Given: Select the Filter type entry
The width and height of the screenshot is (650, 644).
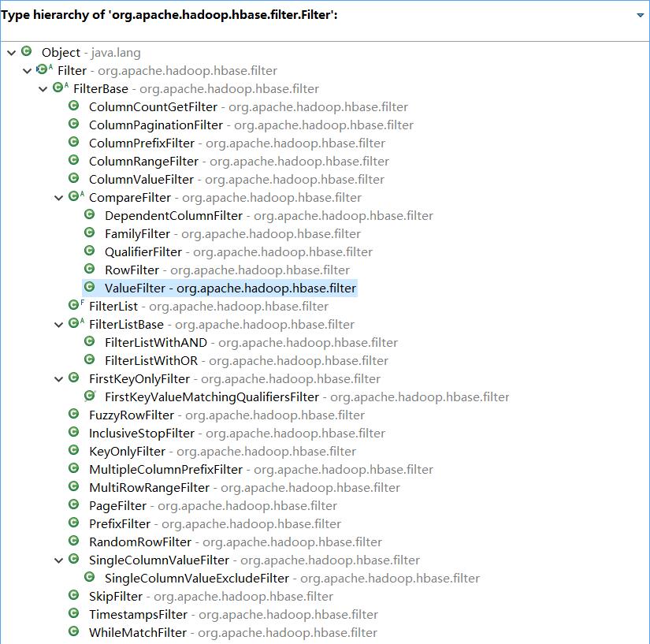Looking at the screenshot, I should [168, 71].
